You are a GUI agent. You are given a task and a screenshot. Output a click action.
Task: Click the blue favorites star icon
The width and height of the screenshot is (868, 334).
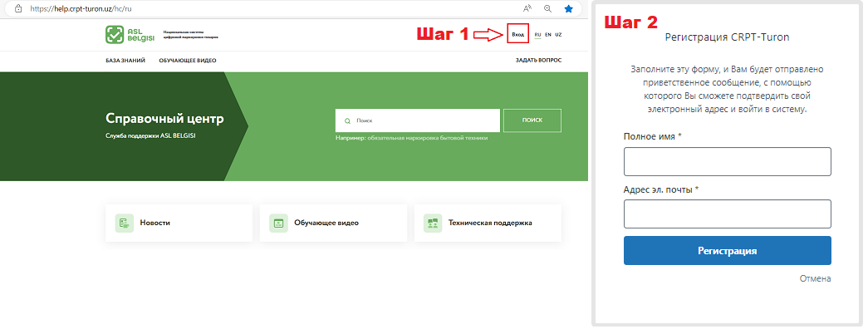click(x=568, y=9)
